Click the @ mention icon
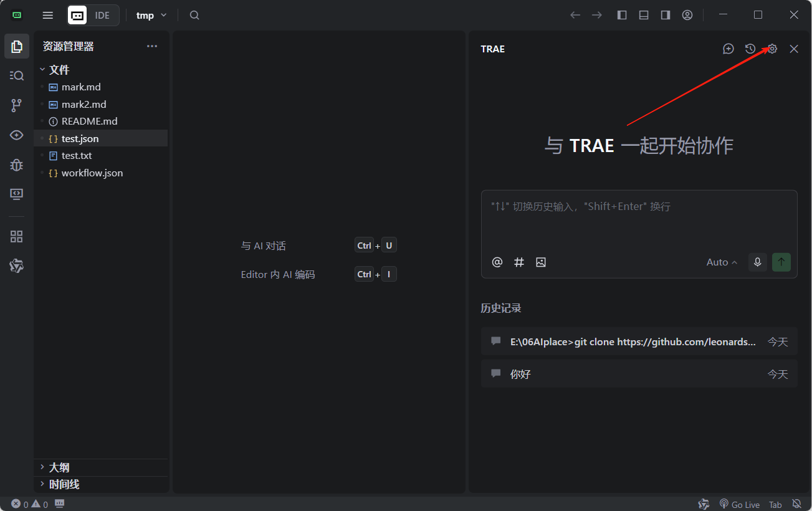This screenshot has height=511, width=812. pyautogui.click(x=497, y=262)
